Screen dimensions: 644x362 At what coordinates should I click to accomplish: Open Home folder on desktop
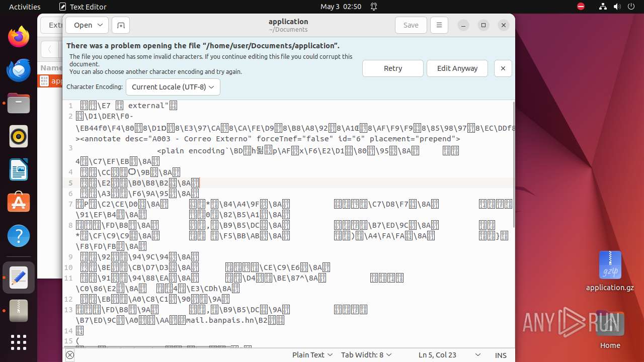pyautogui.click(x=610, y=329)
